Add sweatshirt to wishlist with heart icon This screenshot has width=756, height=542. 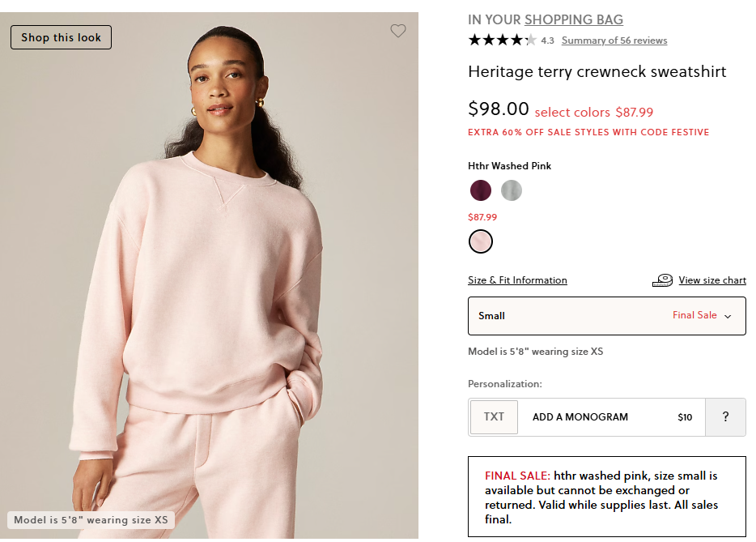click(x=397, y=31)
